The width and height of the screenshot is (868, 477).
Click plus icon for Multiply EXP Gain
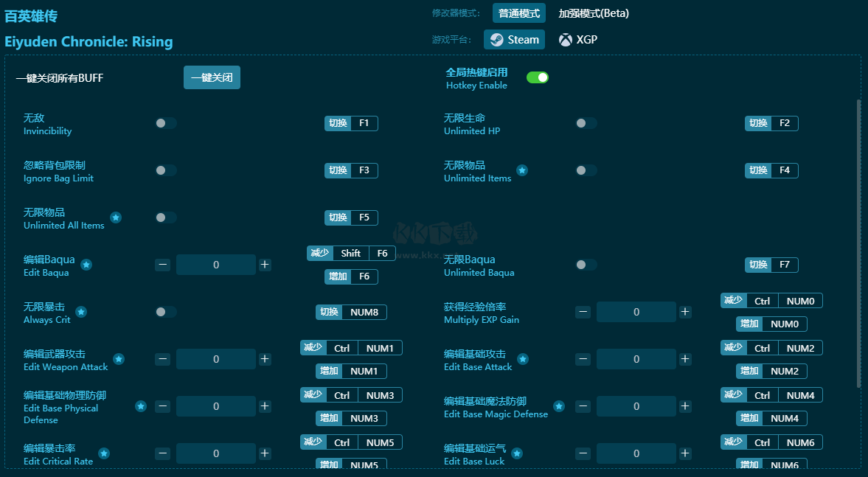685,312
